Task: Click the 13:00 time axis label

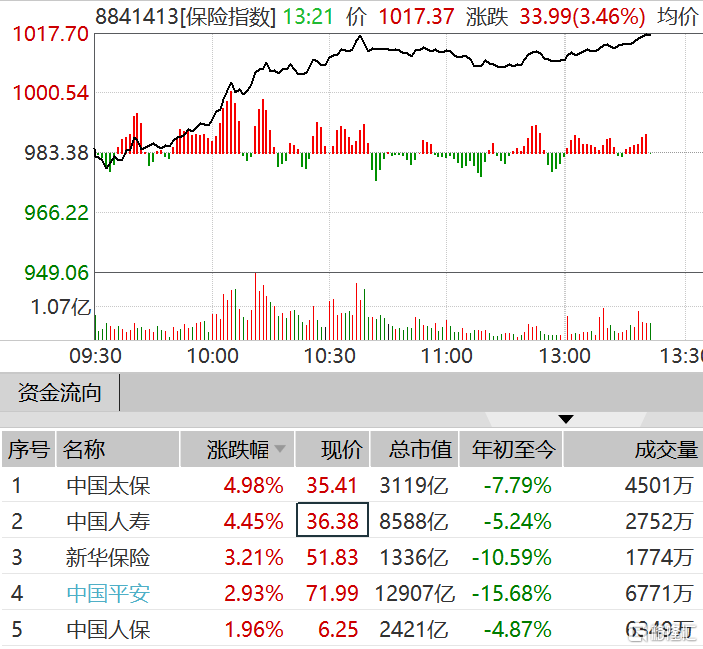Action: 564,356
